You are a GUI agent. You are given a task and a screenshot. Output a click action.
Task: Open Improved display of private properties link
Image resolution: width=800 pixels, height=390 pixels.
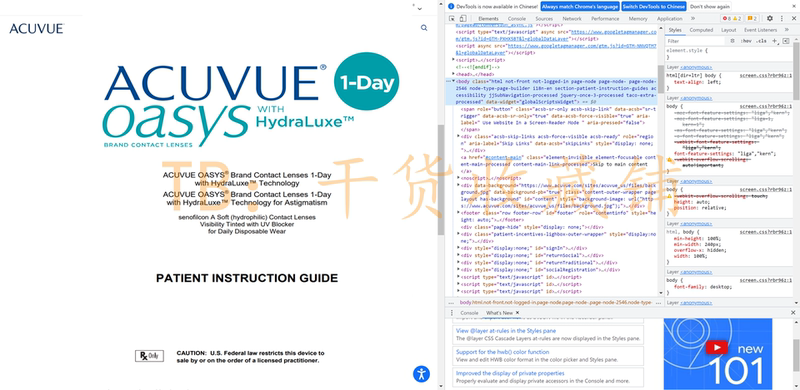tap(510, 373)
